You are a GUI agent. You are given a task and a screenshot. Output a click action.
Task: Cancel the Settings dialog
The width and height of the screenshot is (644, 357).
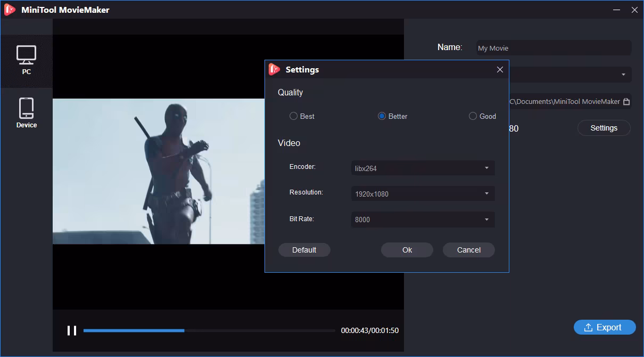(469, 250)
